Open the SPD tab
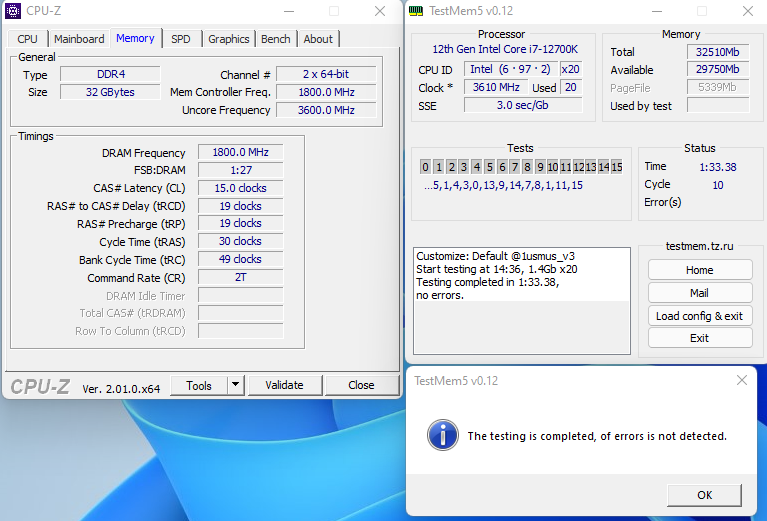 pyautogui.click(x=180, y=39)
